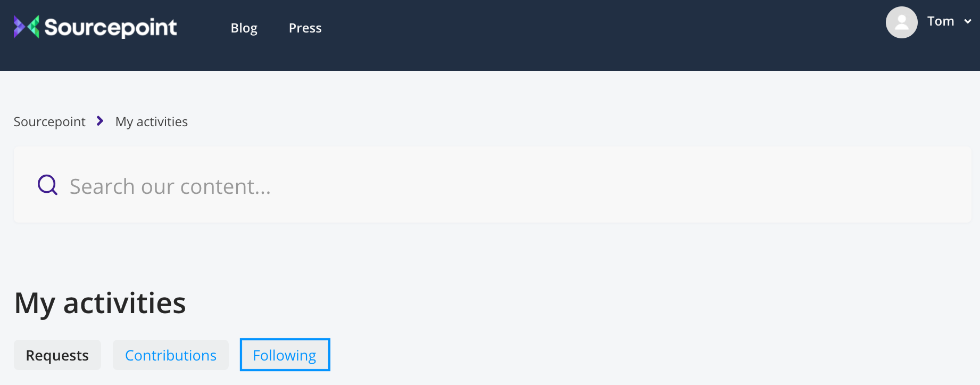This screenshot has height=385, width=980.
Task: Open the Contributions tab
Action: click(x=171, y=355)
